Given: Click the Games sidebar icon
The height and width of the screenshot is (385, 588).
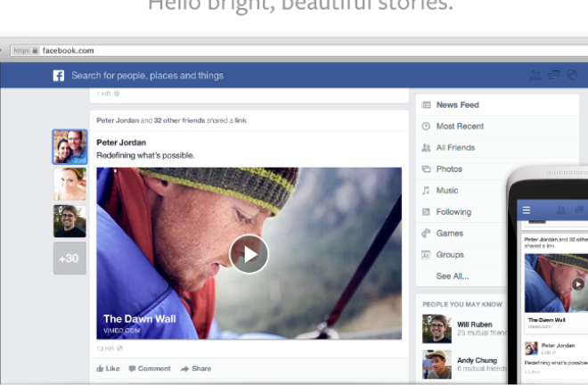Looking at the screenshot, I should point(426,233).
